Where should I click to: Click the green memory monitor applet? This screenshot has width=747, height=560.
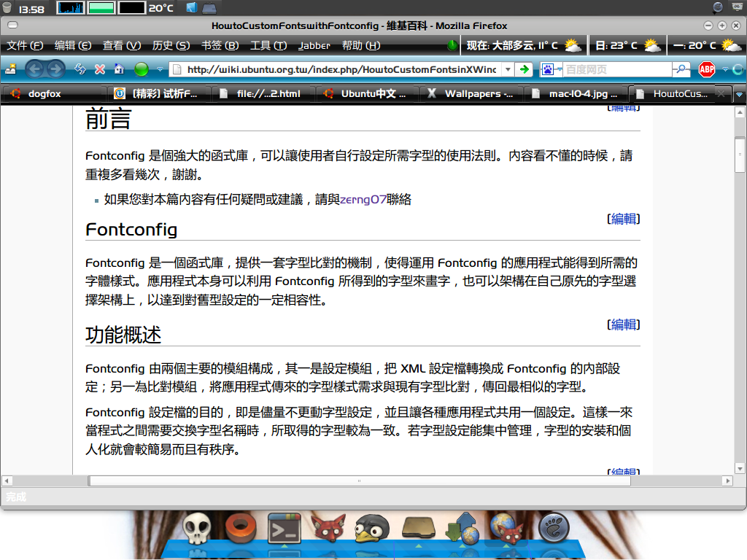click(101, 8)
